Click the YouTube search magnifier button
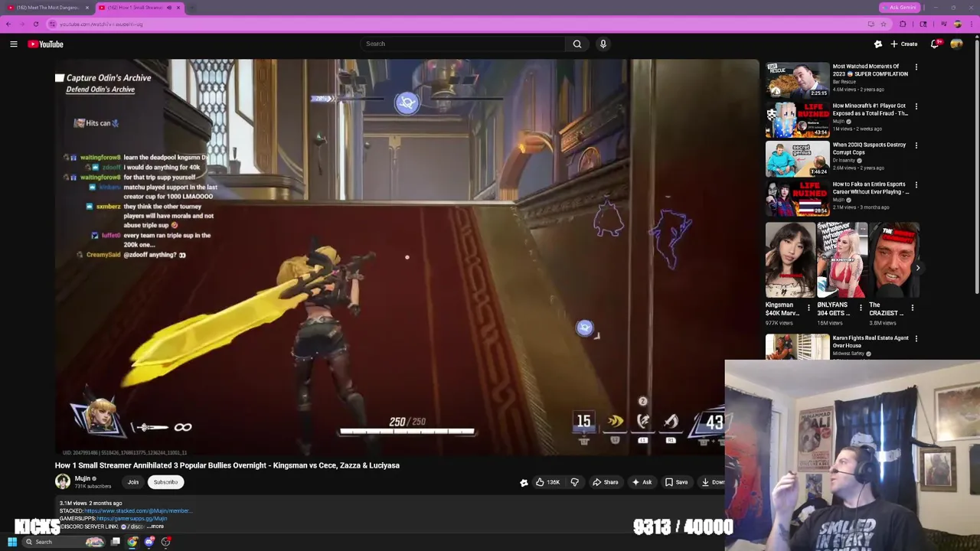 (577, 44)
